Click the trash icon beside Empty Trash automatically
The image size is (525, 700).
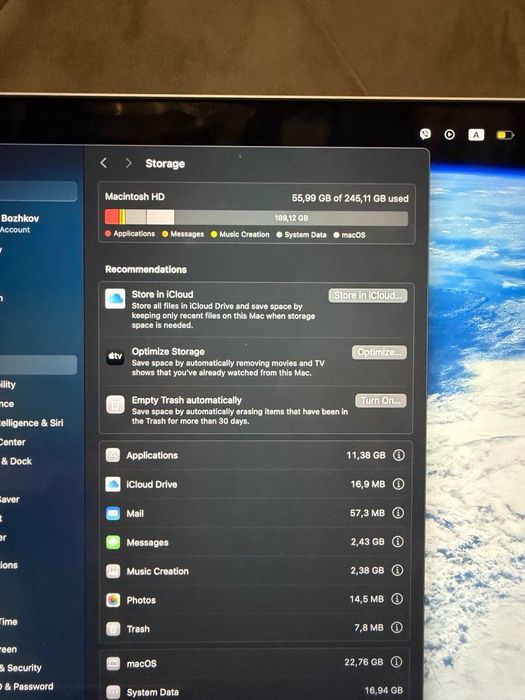[115, 405]
